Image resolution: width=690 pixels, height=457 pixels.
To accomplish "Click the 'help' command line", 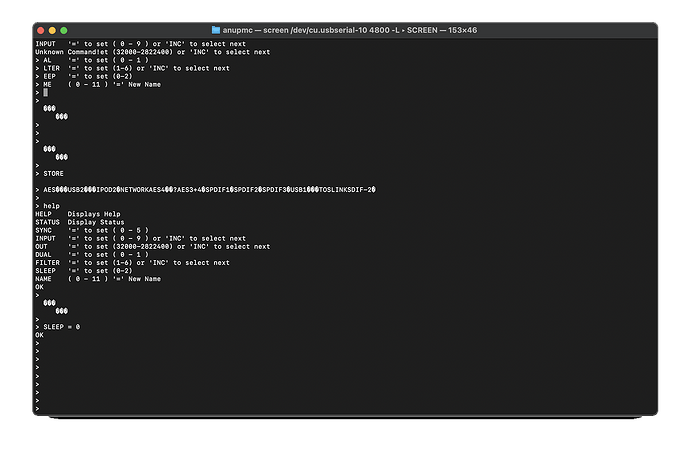I will coord(48,206).
